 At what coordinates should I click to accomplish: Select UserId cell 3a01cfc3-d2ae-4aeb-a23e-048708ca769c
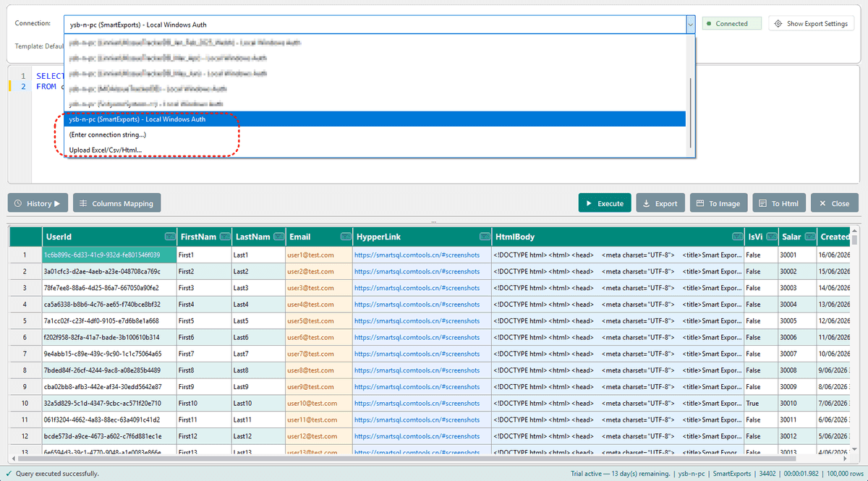(x=109, y=271)
